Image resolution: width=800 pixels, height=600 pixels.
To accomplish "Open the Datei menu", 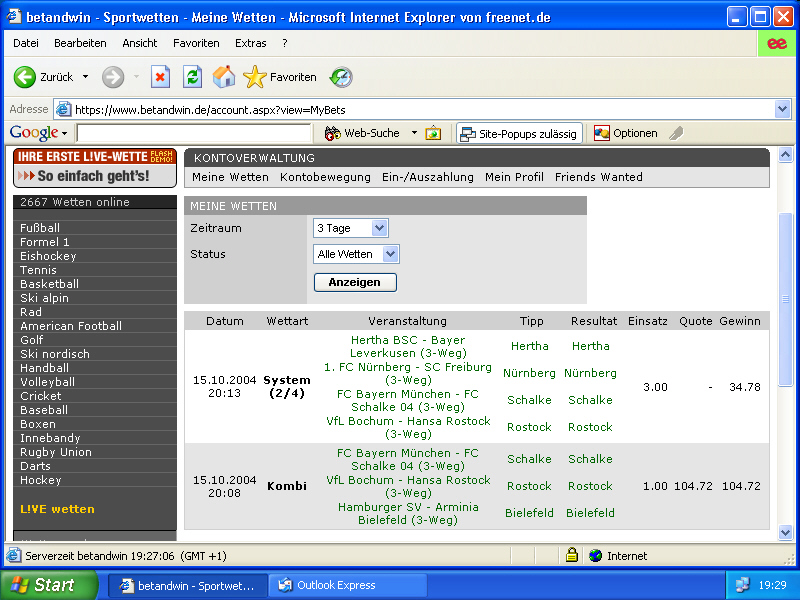I will 26,43.
